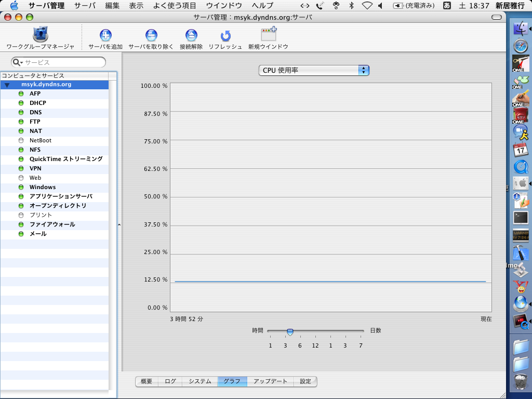
Task: Click the Disconnect (接続解除) icon
Action: 191,36
